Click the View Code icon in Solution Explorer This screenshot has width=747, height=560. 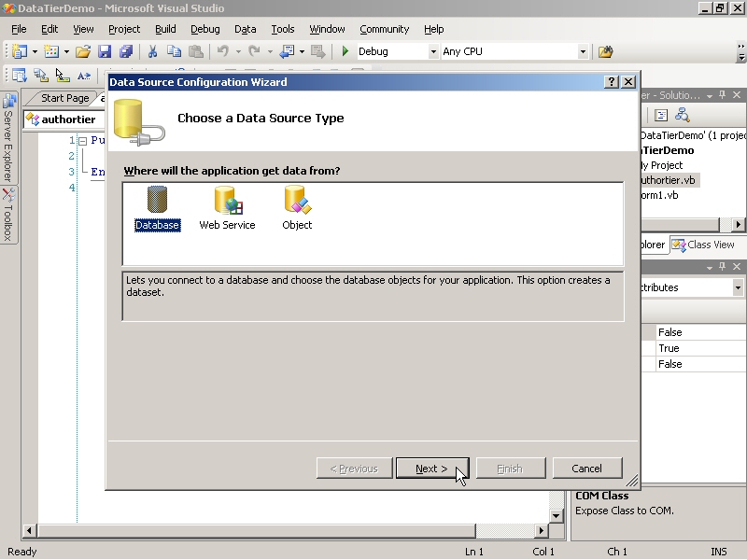pos(661,115)
